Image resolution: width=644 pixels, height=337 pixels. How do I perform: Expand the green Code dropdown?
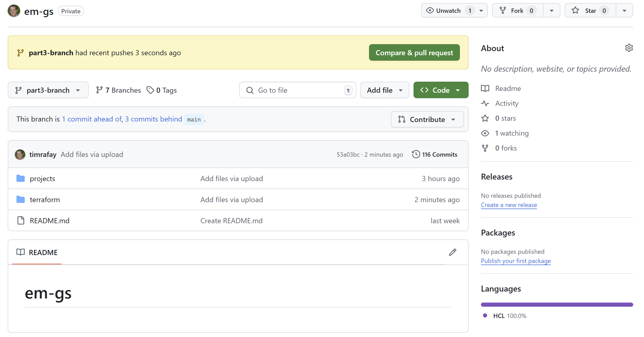point(441,90)
